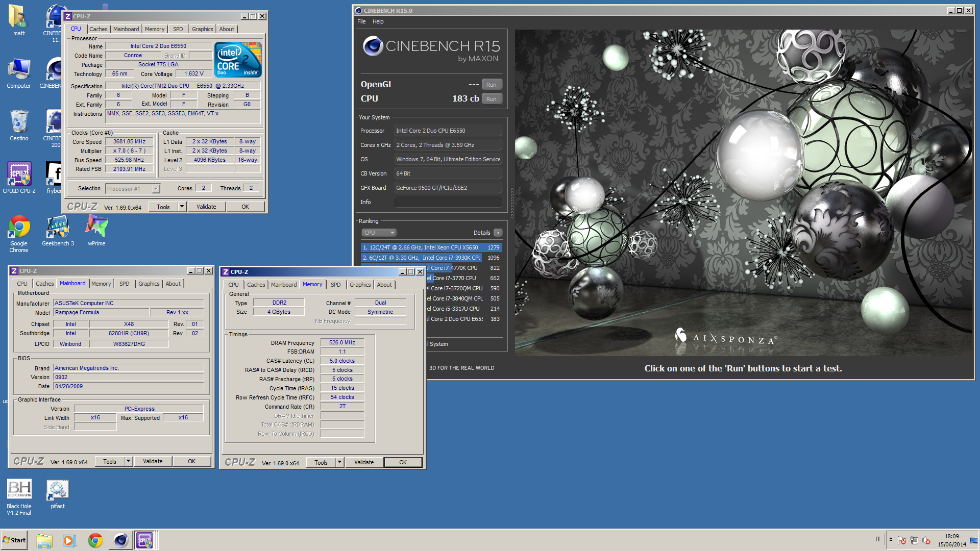Open Windows Media Player taskbar icon

pos(69,540)
